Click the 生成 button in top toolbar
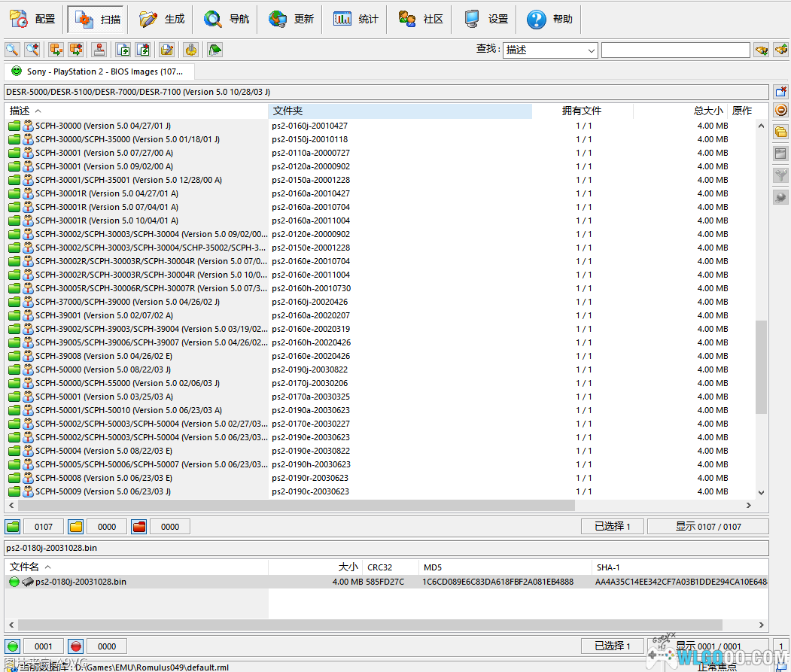The image size is (791, 672). 163,19
